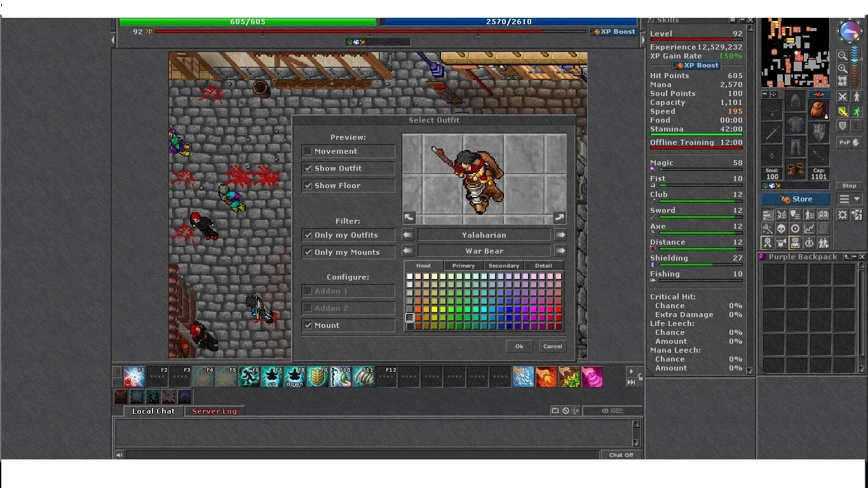The image size is (868, 488).
Task: Use the F1 hotkey action slot
Action: coord(134,376)
